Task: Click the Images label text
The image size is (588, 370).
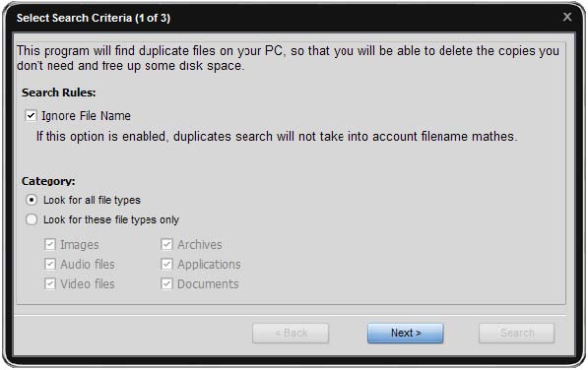Action: click(80, 245)
